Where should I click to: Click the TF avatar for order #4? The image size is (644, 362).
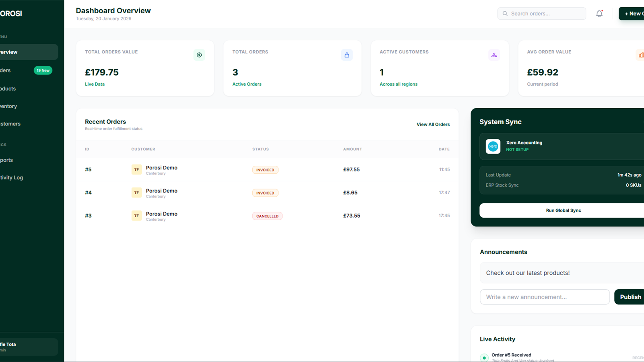click(x=136, y=193)
